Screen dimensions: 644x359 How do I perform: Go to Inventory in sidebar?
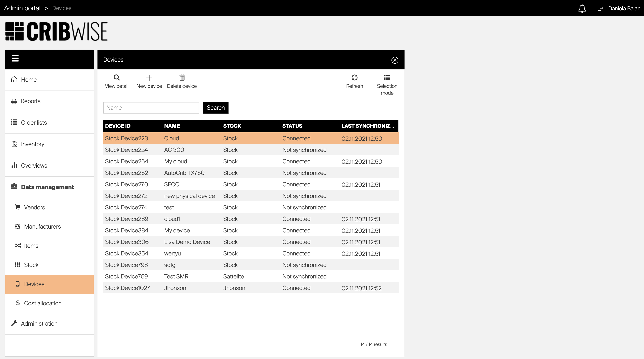[x=32, y=144]
